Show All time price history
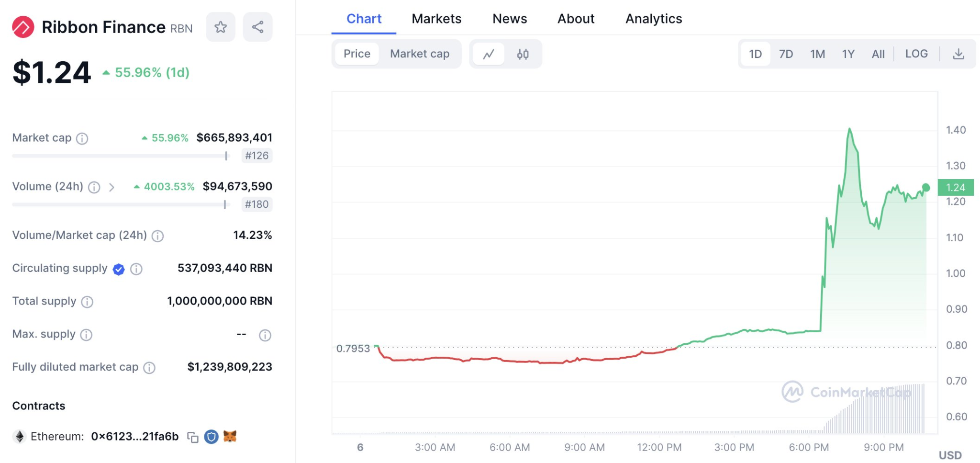 (x=878, y=54)
